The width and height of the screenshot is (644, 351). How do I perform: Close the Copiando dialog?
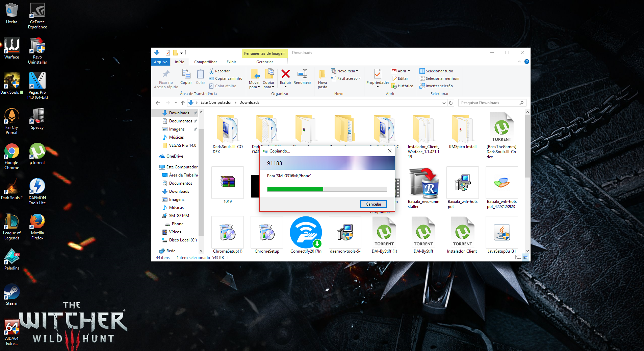pyautogui.click(x=390, y=151)
